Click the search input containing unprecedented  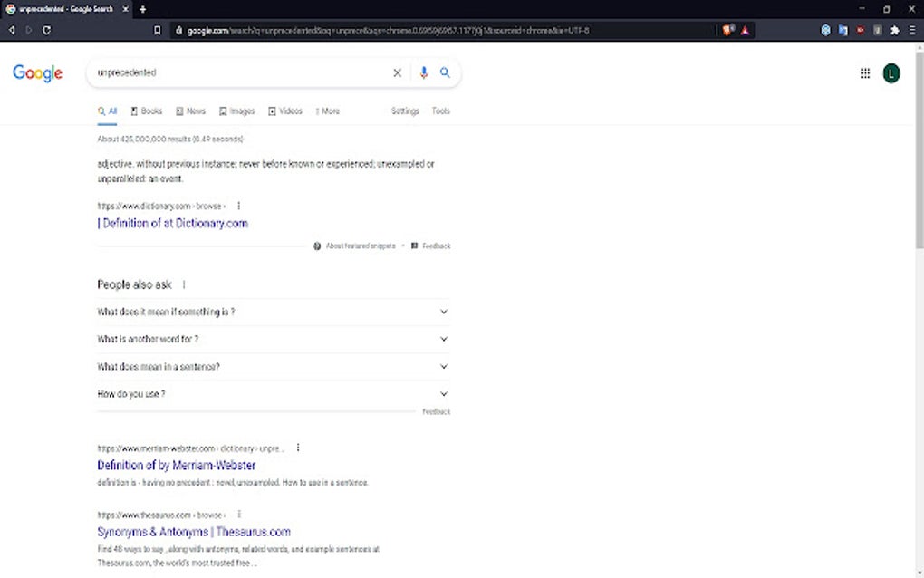[x=242, y=72]
